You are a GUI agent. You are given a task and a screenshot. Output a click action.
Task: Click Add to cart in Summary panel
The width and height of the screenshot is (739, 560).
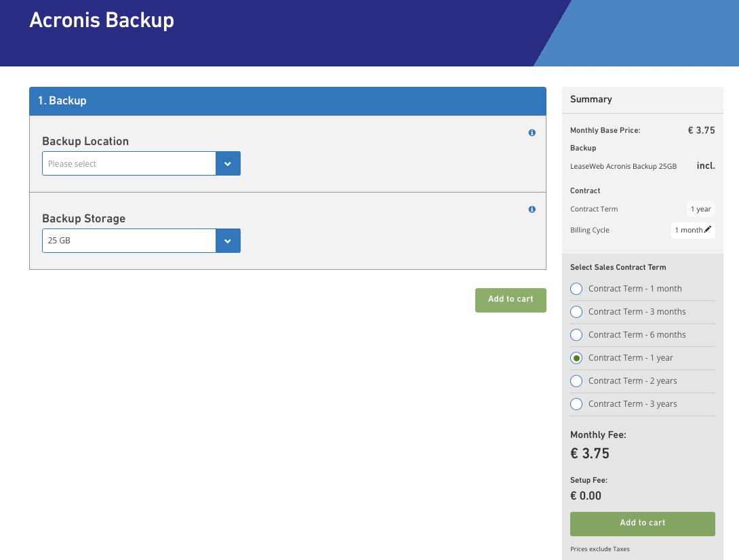(x=642, y=523)
